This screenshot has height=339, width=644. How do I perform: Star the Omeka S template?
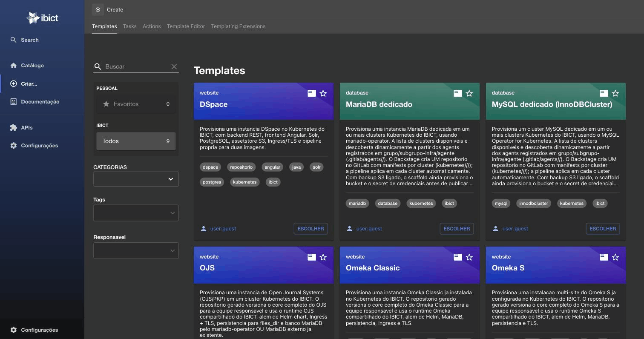(x=615, y=257)
